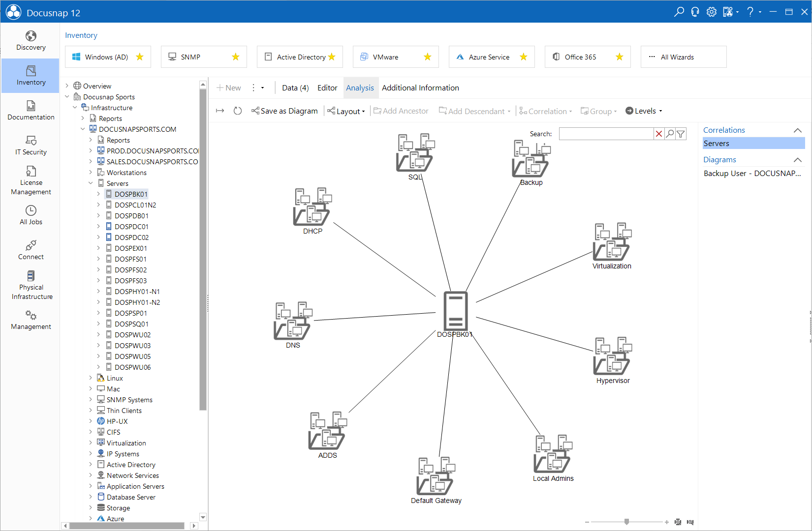
Task: Click the refresh diagram icon
Action: [x=238, y=111]
